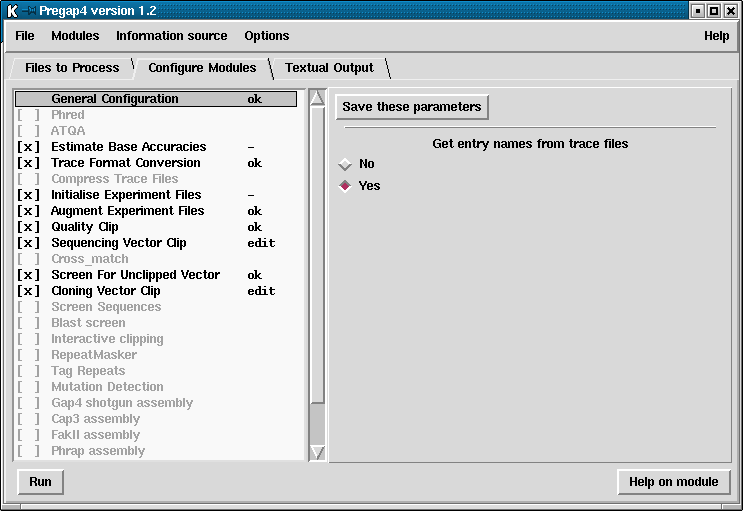Toggle the Quality Clip module checkbox
The width and height of the screenshot is (743, 511).
29,227
